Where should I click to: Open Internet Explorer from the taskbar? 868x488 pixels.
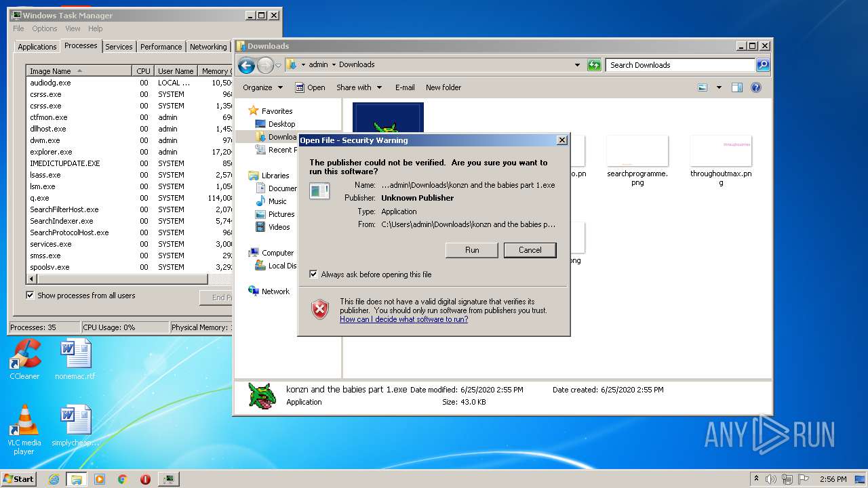[54, 479]
